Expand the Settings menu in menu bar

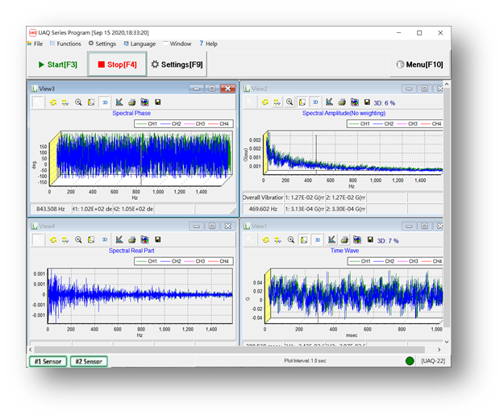(x=102, y=44)
